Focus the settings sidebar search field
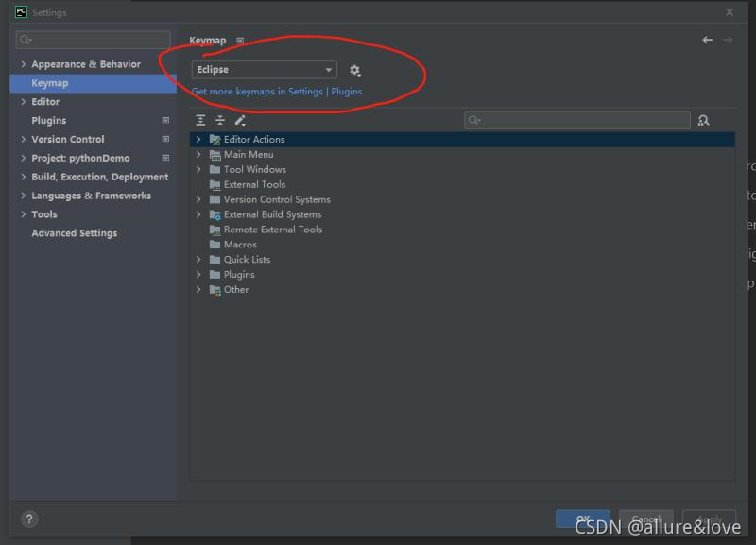 coord(93,40)
